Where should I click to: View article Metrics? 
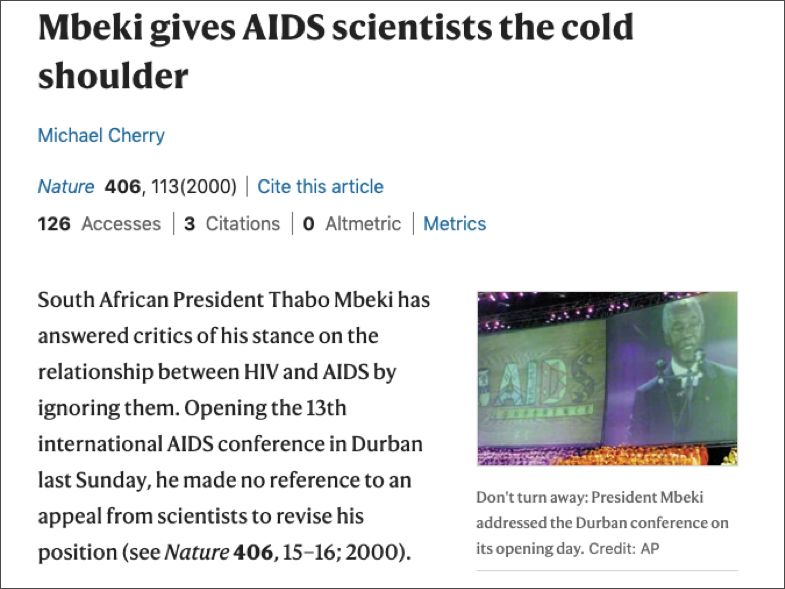(x=455, y=223)
